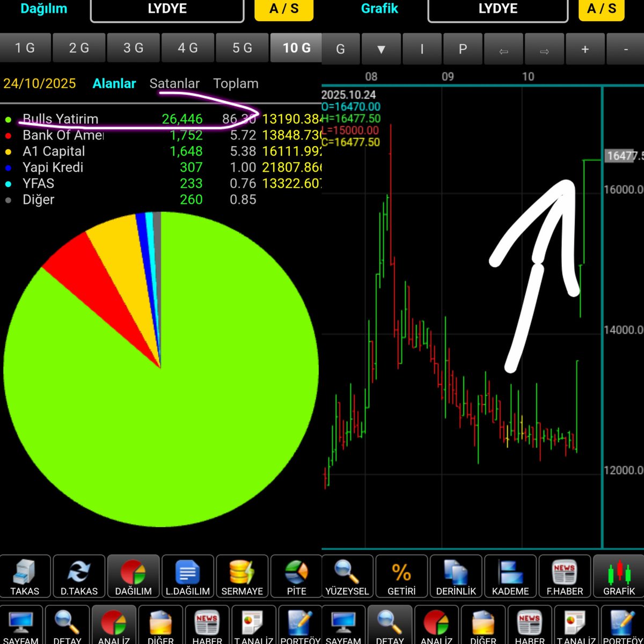This screenshot has width=644, height=644.
Task: Switch to the 4 G period tab
Action: [x=188, y=48]
